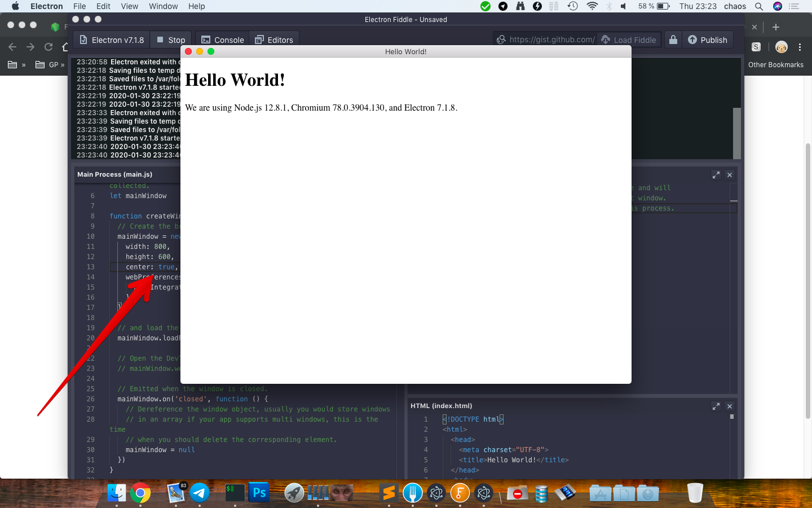Publish the fiddle to a gist
Image resolution: width=812 pixels, height=508 pixels.
[x=708, y=40]
